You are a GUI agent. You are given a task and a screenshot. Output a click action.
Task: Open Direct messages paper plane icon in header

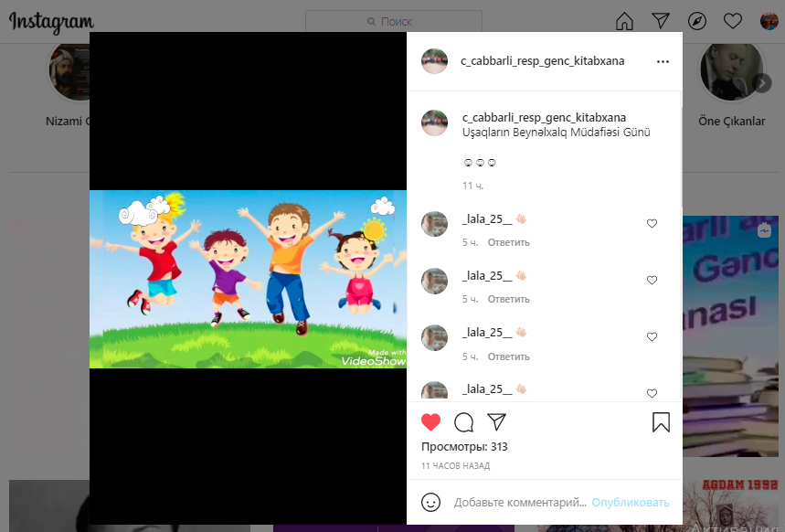coord(661,21)
